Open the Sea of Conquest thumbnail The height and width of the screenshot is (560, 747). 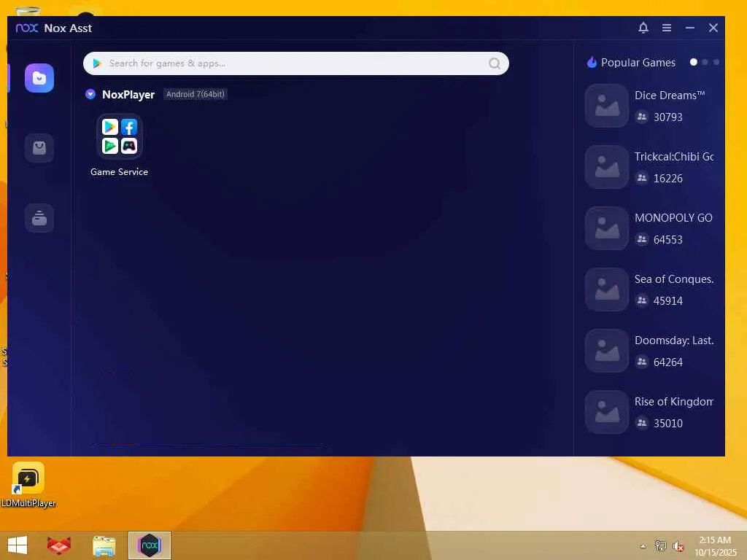[607, 289]
